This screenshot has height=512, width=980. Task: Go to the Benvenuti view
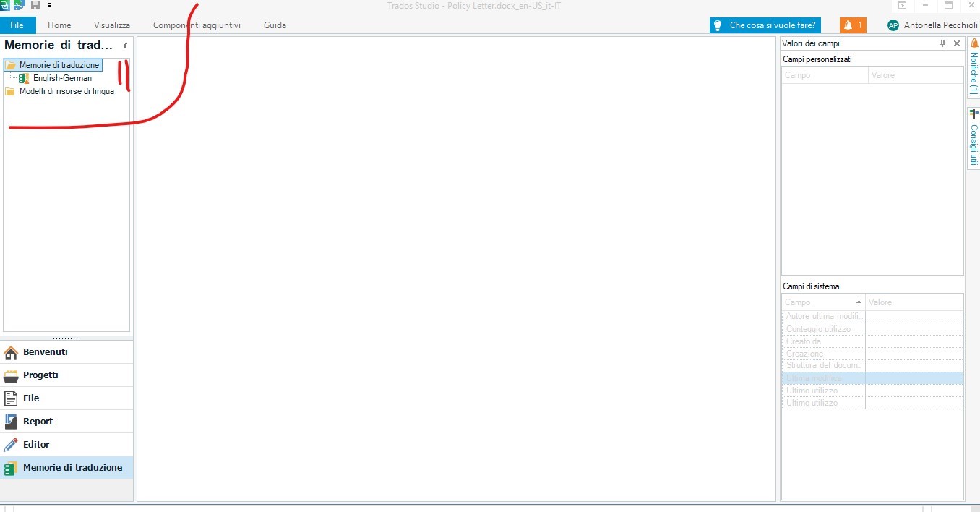point(66,352)
